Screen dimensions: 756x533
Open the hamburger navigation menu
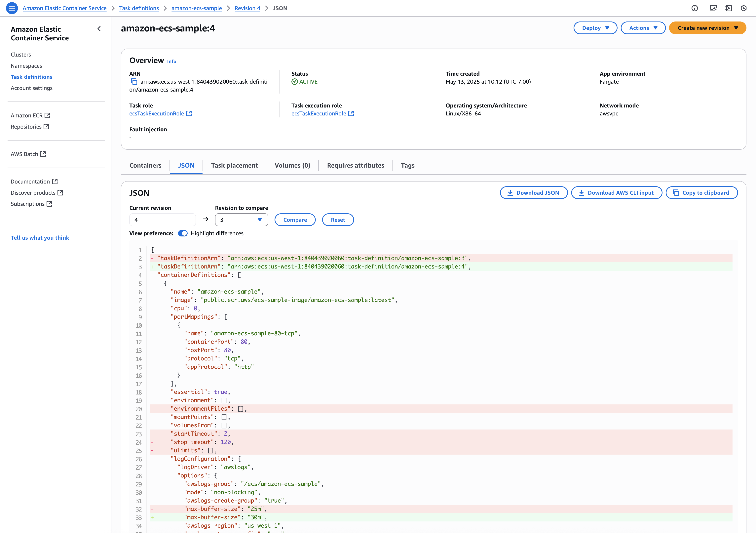point(12,8)
